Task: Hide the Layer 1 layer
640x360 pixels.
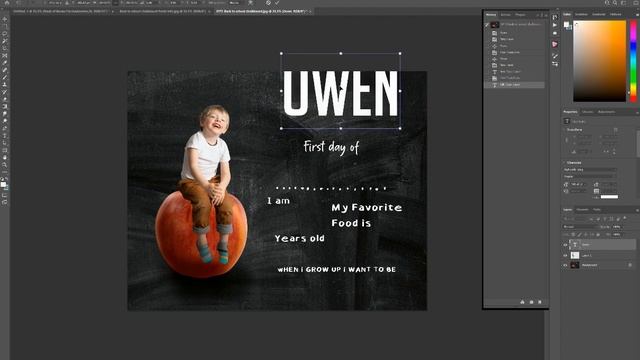Action: pyautogui.click(x=565, y=256)
